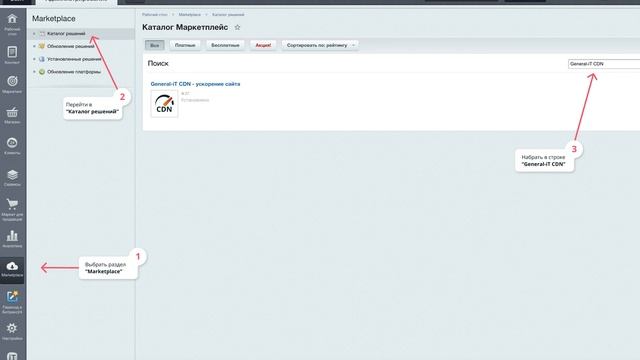Viewport: 640px width, 360px height.
Task: Open the Переезд в Битрикс24 icon
Action: click(x=12, y=296)
